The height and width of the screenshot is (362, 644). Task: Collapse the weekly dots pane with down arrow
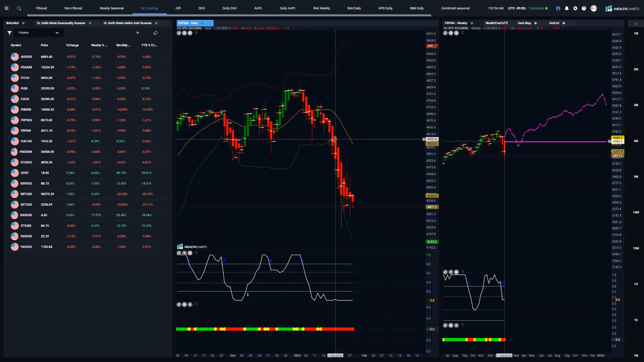tap(451, 325)
